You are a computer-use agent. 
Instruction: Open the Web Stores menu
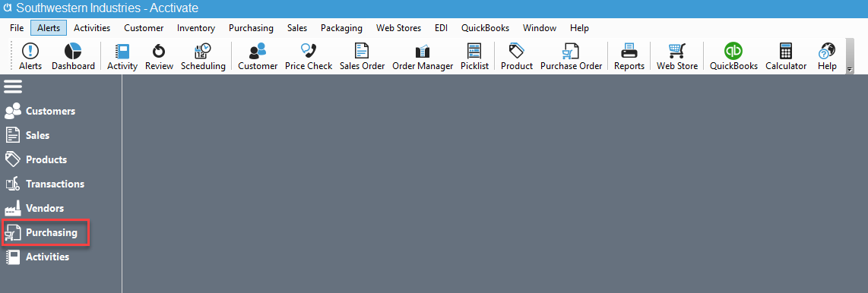398,27
